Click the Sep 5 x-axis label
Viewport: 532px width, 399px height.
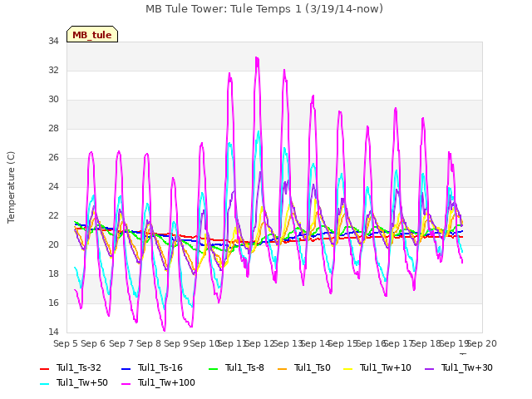[66, 343]
